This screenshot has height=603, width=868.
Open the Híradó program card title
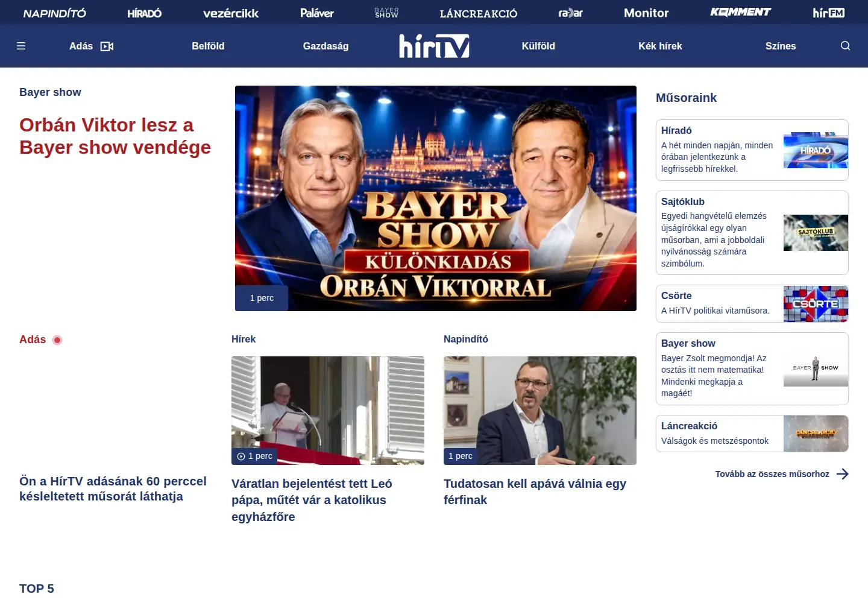click(x=676, y=131)
